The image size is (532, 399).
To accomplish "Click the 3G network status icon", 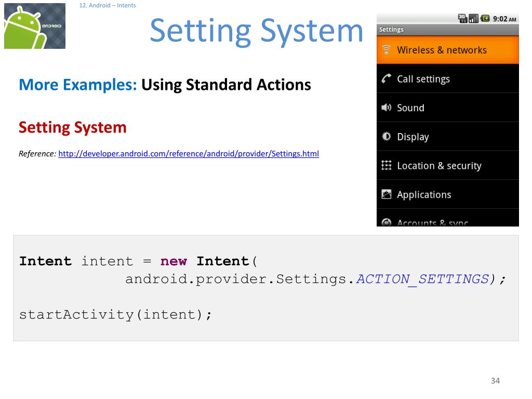I will (462, 18).
